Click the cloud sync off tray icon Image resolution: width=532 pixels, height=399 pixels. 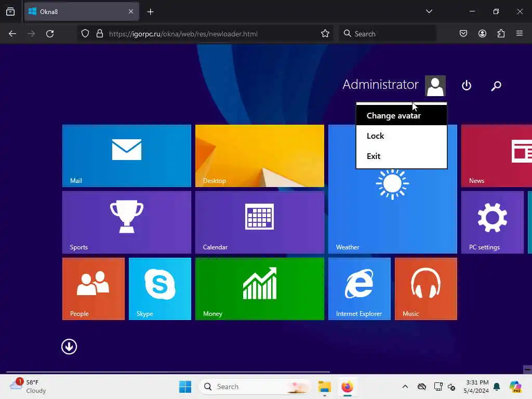[422, 387]
